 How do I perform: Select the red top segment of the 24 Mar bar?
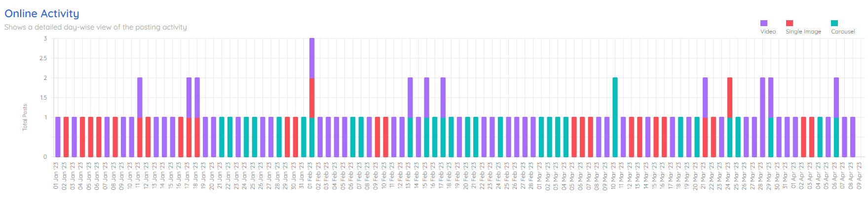730,98
